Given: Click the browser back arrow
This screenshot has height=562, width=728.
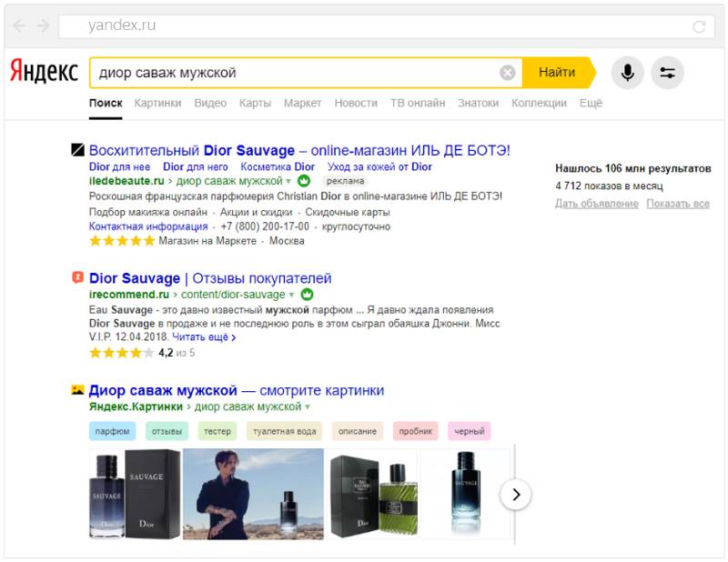Looking at the screenshot, I should pyautogui.click(x=19, y=25).
